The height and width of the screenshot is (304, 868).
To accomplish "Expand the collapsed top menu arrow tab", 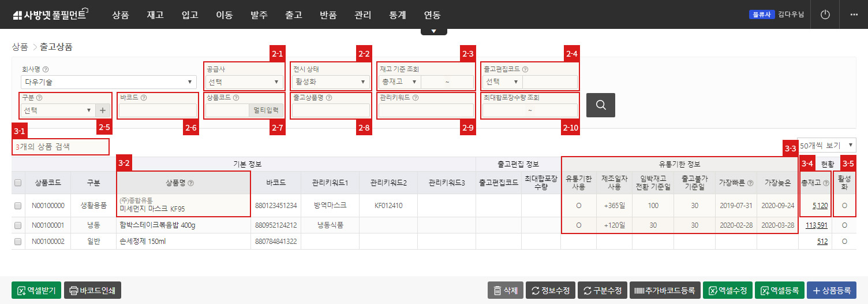I will pyautogui.click(x=434, y=31).
